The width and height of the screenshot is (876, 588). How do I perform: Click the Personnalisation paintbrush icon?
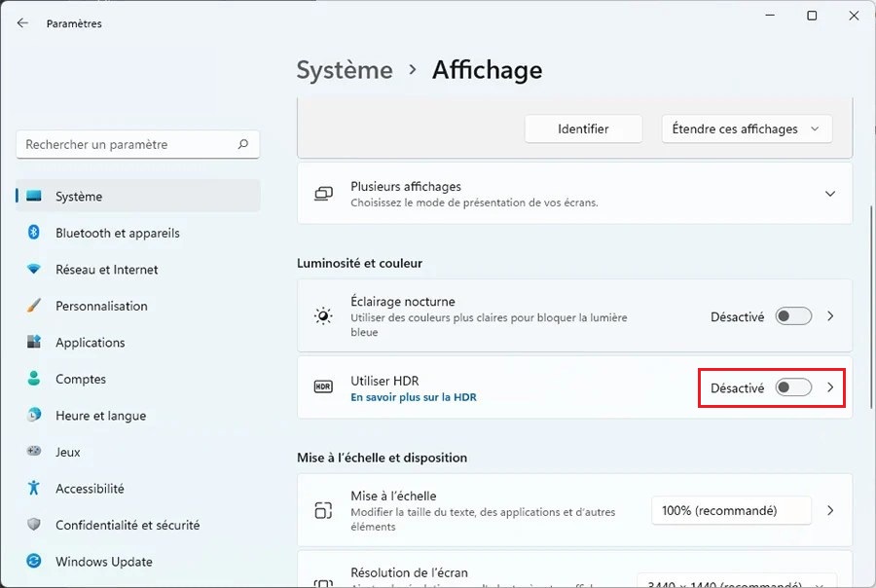pos(34,305)
